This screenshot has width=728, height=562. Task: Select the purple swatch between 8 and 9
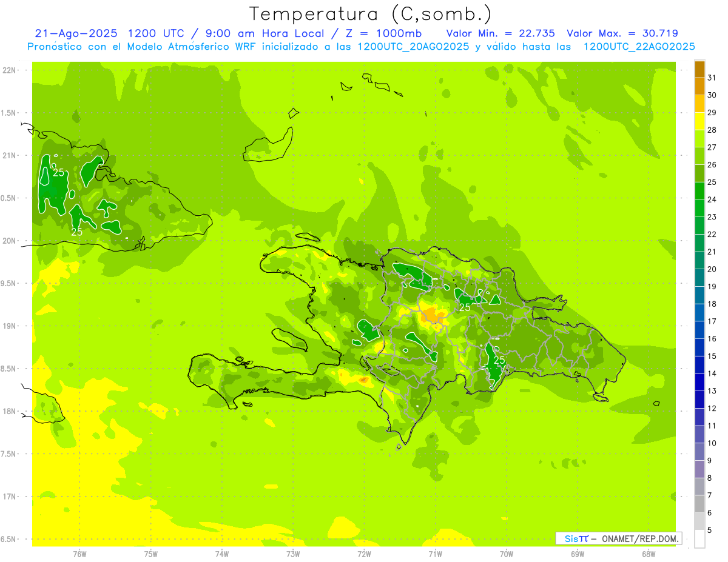699,469
